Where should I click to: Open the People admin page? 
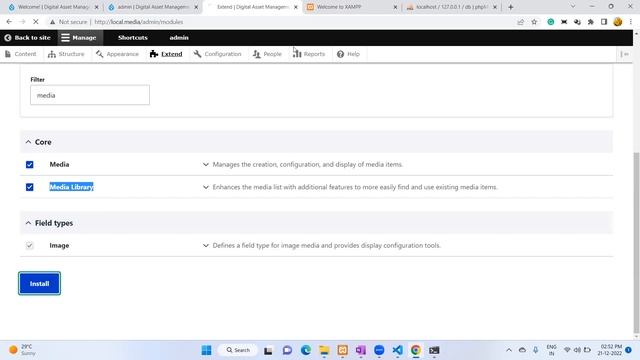click(267, 54)
